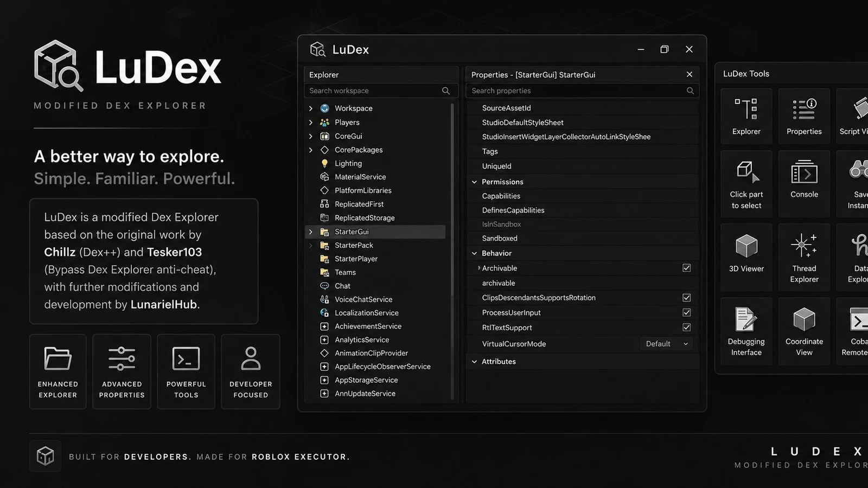
Task: Select the Capabilities property row
Action: coord(583,196)
